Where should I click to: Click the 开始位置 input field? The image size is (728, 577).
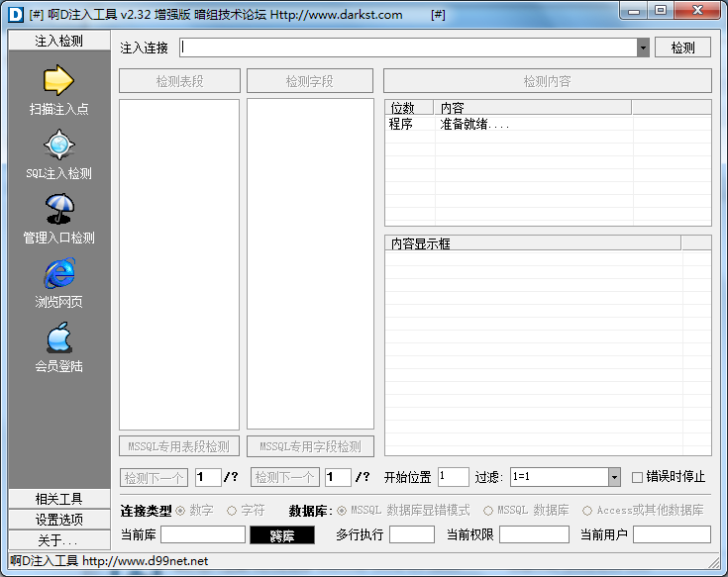point(454,477)
